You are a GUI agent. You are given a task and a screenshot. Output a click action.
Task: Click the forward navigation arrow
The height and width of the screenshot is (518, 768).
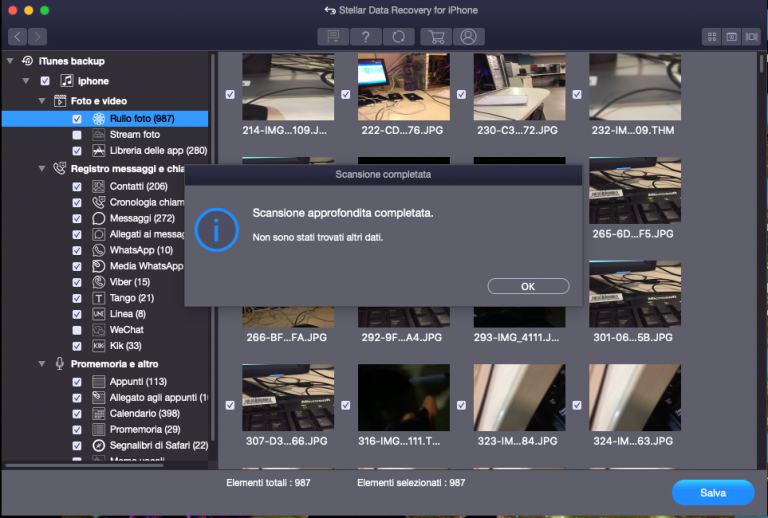pos(37,37)
